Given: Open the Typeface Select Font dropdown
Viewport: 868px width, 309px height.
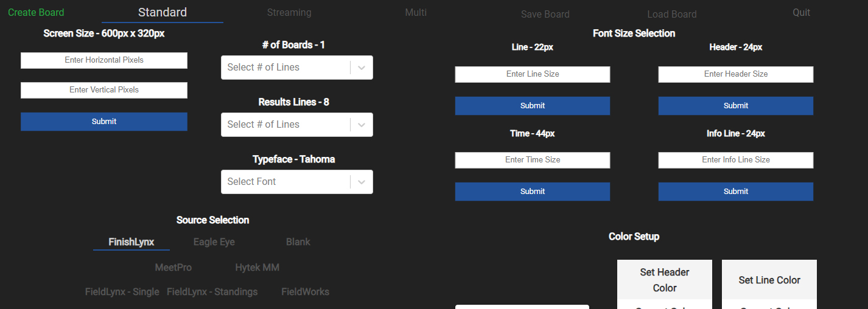Looking at the screenshot, I should coord(296,182).
